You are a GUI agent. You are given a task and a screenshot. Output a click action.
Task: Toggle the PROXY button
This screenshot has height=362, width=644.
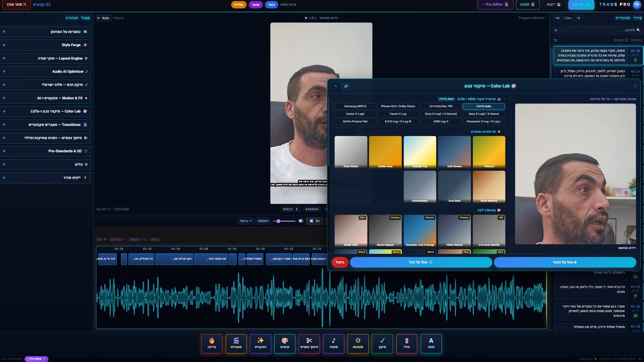tap(263, 221)
